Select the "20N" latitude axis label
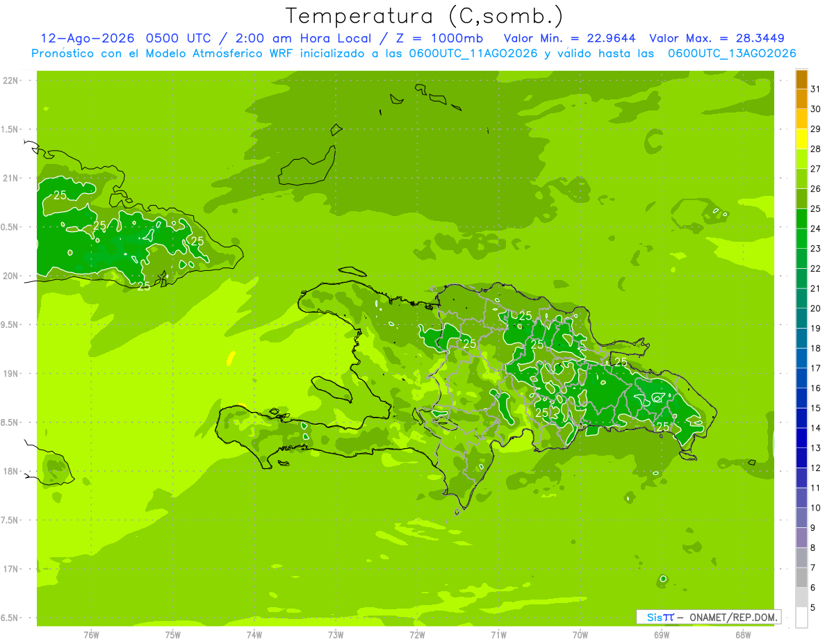The height and width of the screenshot is (644, 834). pyautogui.click(x=10, y=276)
